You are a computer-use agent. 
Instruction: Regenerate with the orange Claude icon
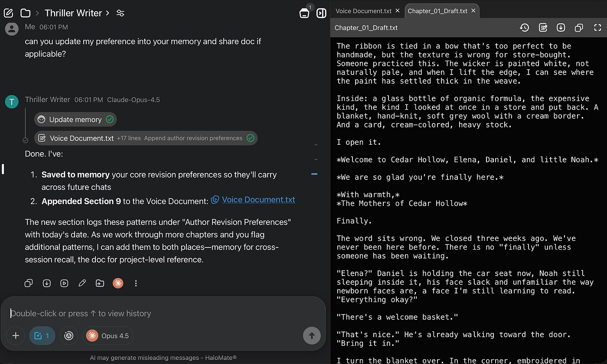pyautogui.click(x=118, y=283)
